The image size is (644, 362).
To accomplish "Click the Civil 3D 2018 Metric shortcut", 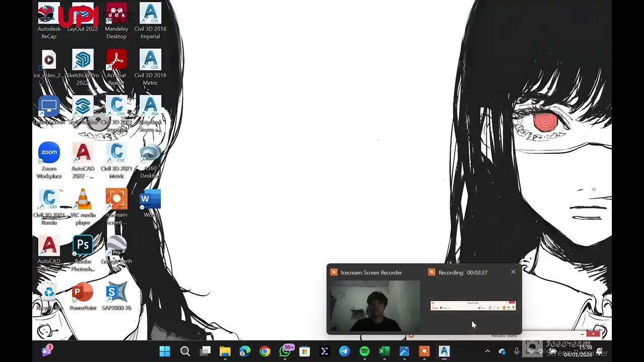I will pos(150,67).
